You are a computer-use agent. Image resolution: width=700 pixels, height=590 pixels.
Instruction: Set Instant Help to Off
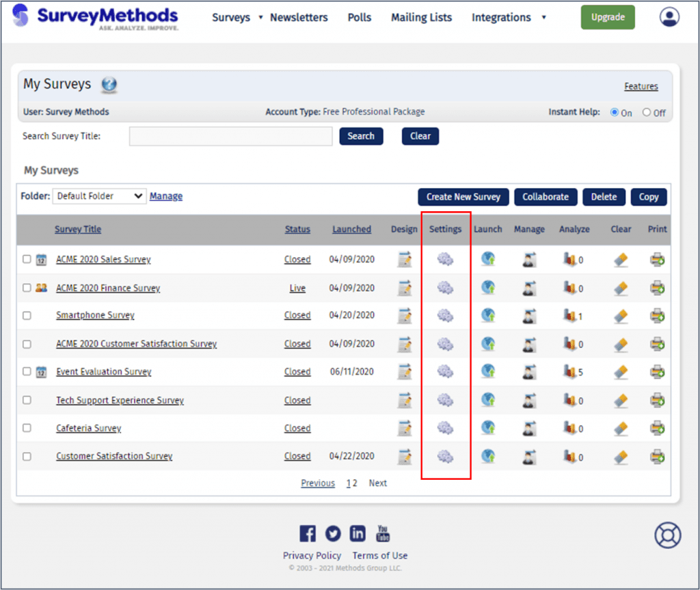click(647, 113)
